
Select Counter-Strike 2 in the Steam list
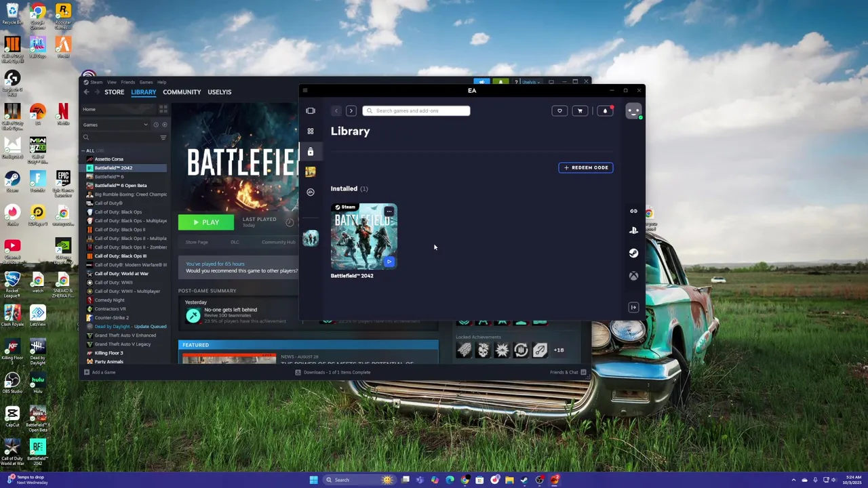pos(111,318)
